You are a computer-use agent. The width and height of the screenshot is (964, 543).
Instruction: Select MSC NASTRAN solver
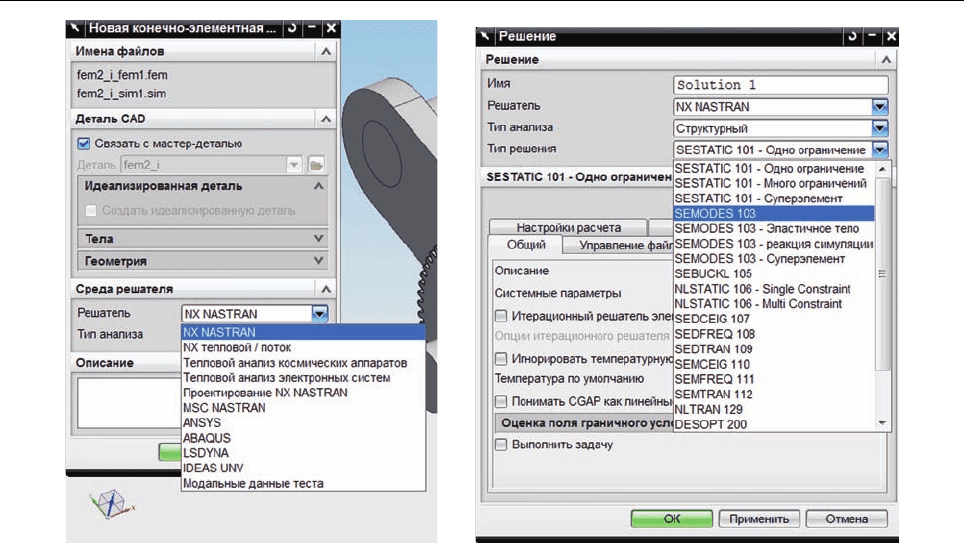click(303, 408)
